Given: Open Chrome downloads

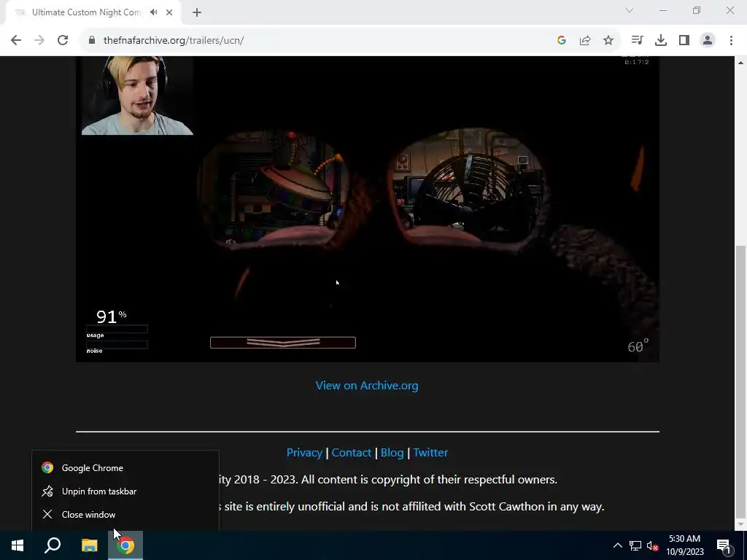Looking at the screenshot, I should pos(661,41).
